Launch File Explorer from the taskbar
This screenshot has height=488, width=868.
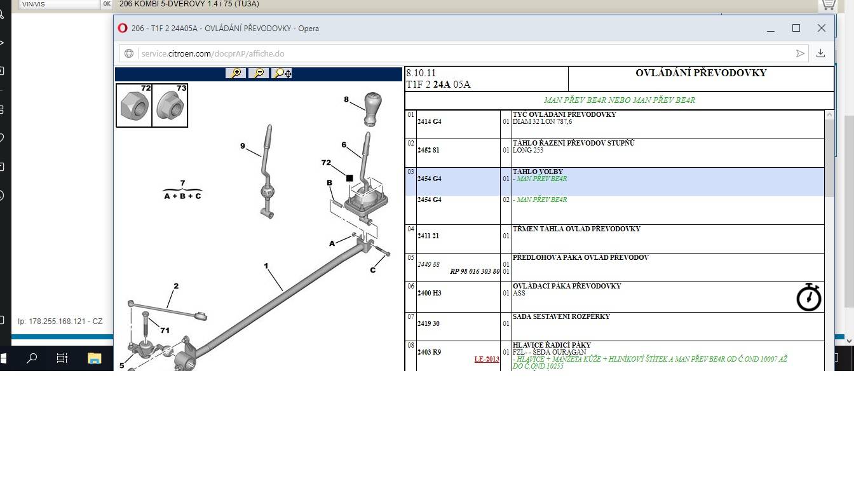tap(94, 358)
